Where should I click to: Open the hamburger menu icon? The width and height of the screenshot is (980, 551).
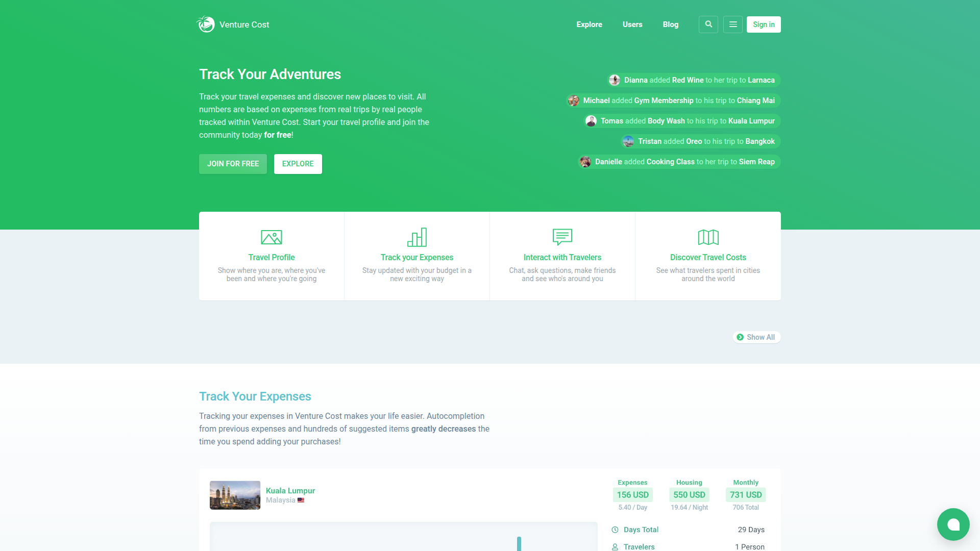[733, 24]
